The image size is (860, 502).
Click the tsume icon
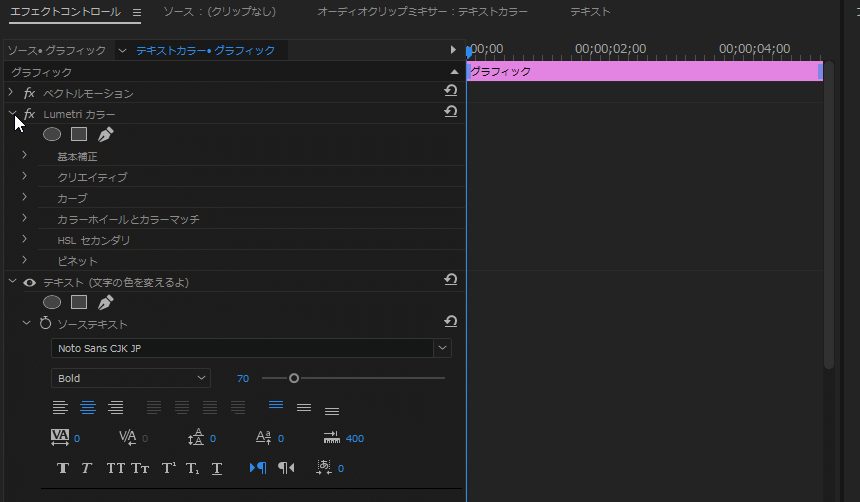324,467
